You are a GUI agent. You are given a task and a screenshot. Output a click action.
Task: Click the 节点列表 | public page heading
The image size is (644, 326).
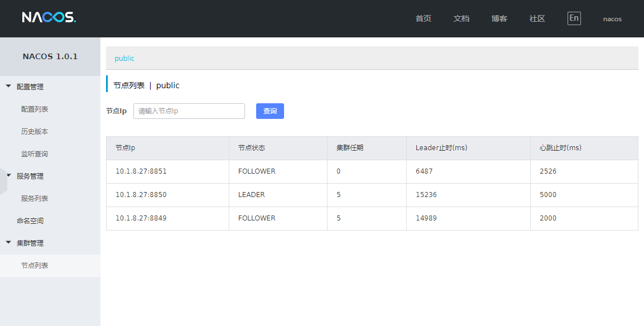click(146, 85)
